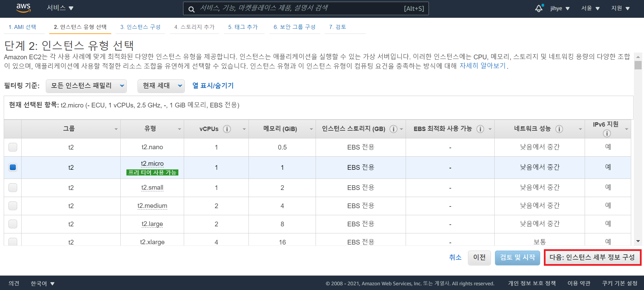Click the 16 memory value cell
This screenshot has height=290, width=644.
pyautogui.click(x=282, y=242)
